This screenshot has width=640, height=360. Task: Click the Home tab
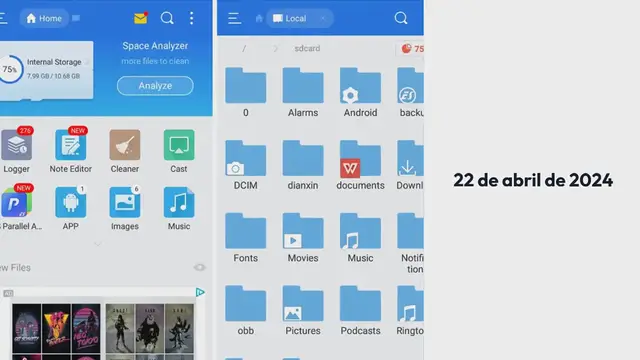tap(44, 18)
